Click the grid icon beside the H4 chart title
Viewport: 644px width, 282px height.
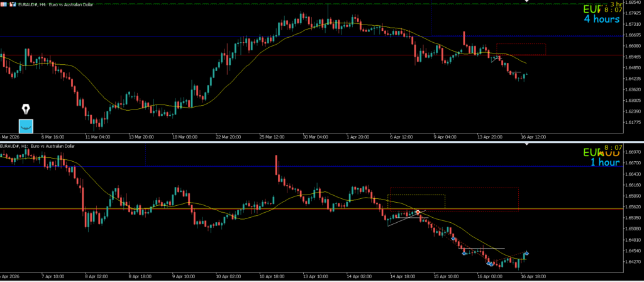click(x=3, y=4)
